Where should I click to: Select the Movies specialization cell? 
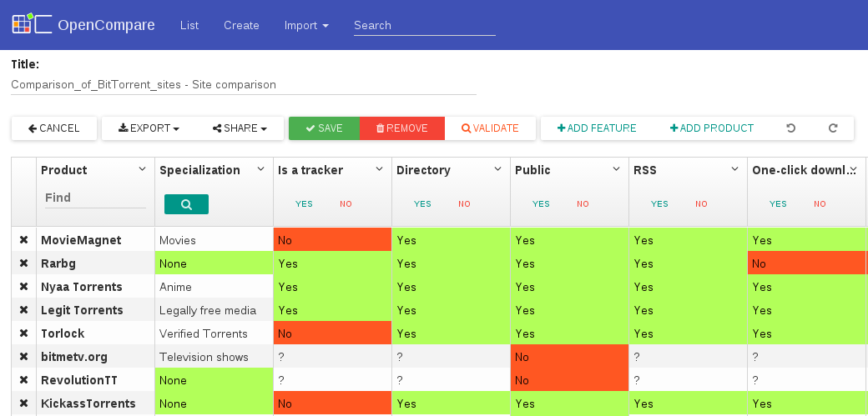coord(214,240)
